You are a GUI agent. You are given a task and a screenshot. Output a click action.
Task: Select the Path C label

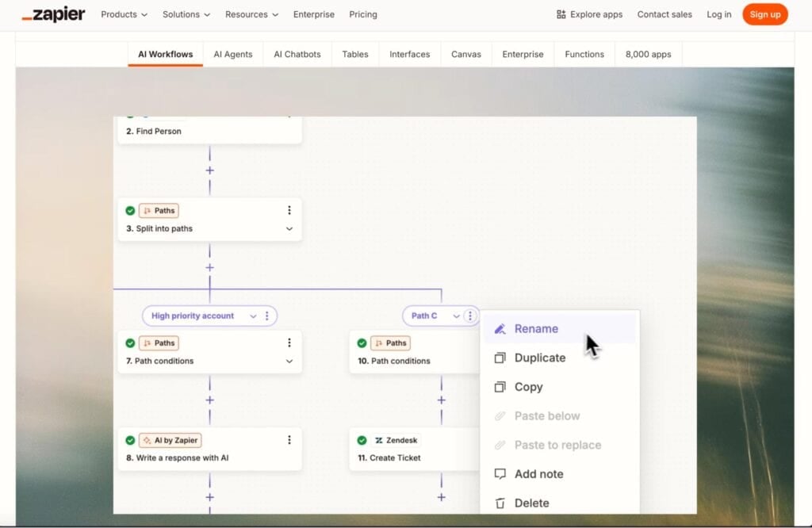[424, 316]
